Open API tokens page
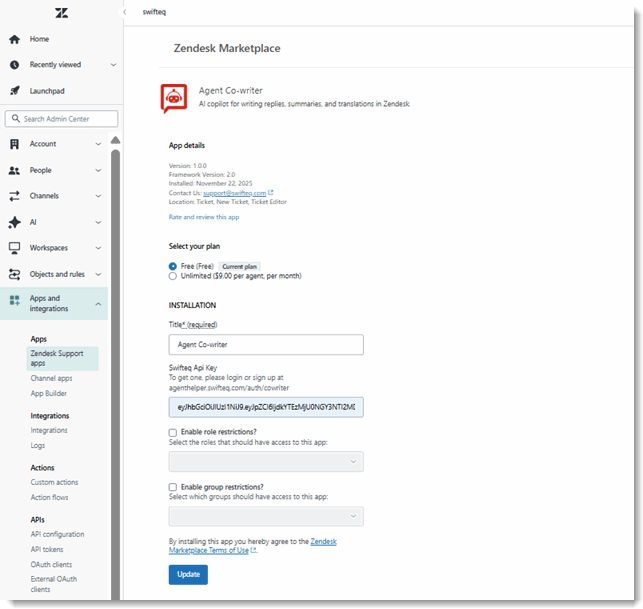 click(47, 550)
